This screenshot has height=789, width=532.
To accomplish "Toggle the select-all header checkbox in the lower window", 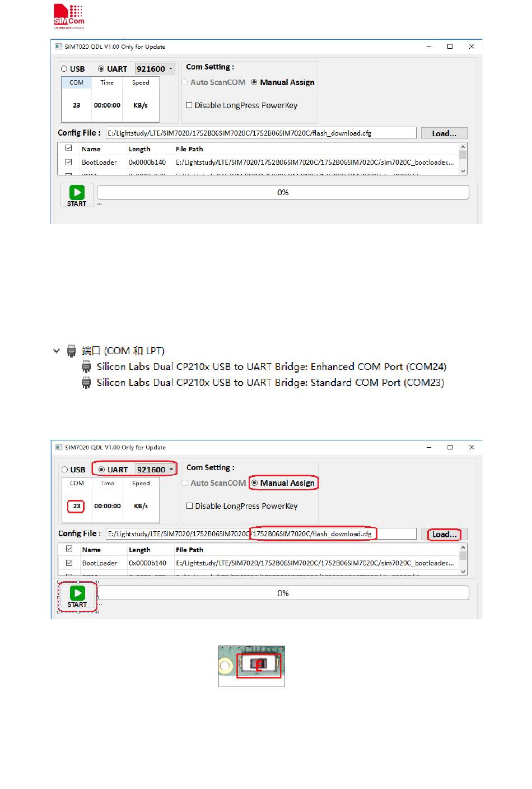I will (69, 549).
